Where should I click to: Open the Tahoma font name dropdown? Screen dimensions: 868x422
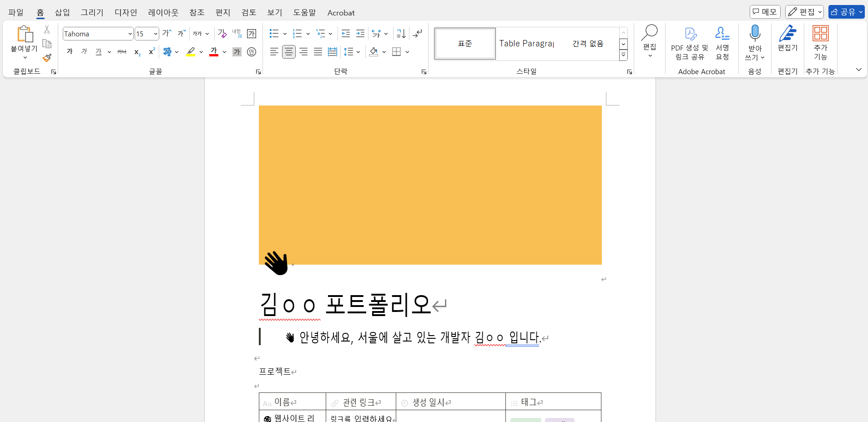pos(130,34)
